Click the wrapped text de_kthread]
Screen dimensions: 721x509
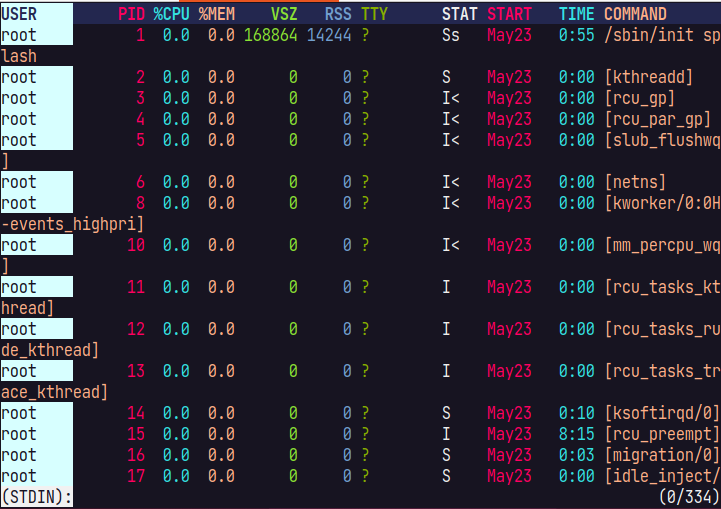(x=50, y=350)
